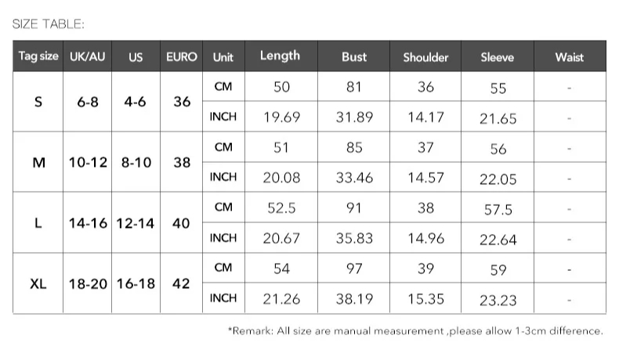
Task: Click the Sleeve column header
Action: [x=498, y=56]
